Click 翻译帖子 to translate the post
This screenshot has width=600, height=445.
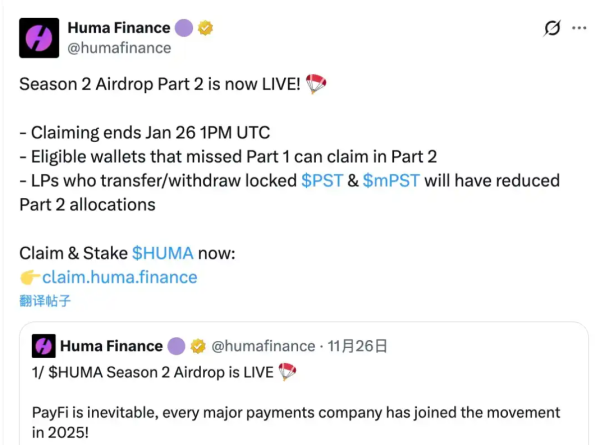tap(45, 299)
